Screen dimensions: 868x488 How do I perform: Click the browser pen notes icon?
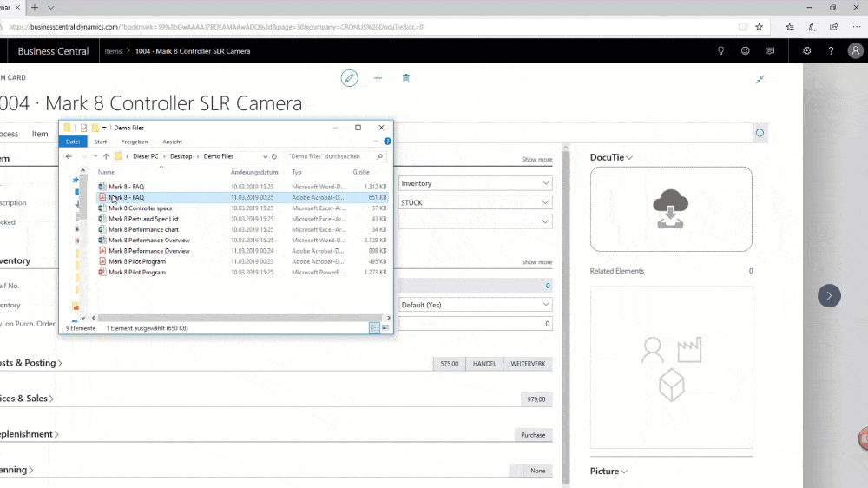812,27
